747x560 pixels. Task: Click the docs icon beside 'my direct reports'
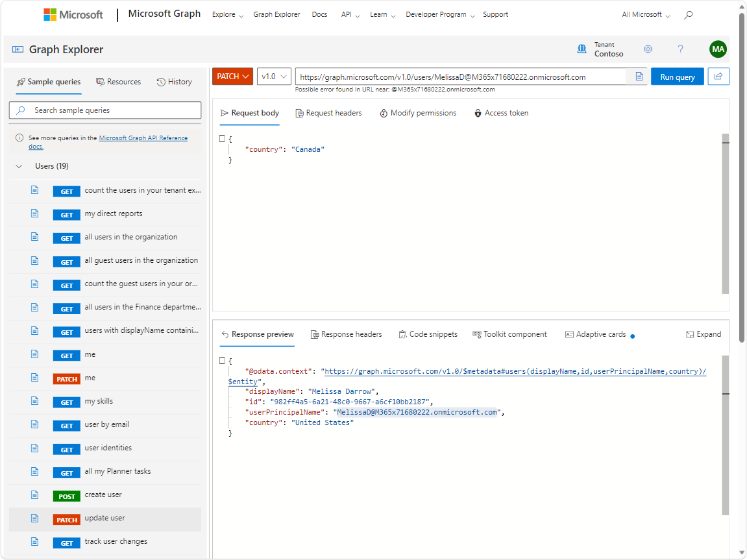[x=35, y=213]
